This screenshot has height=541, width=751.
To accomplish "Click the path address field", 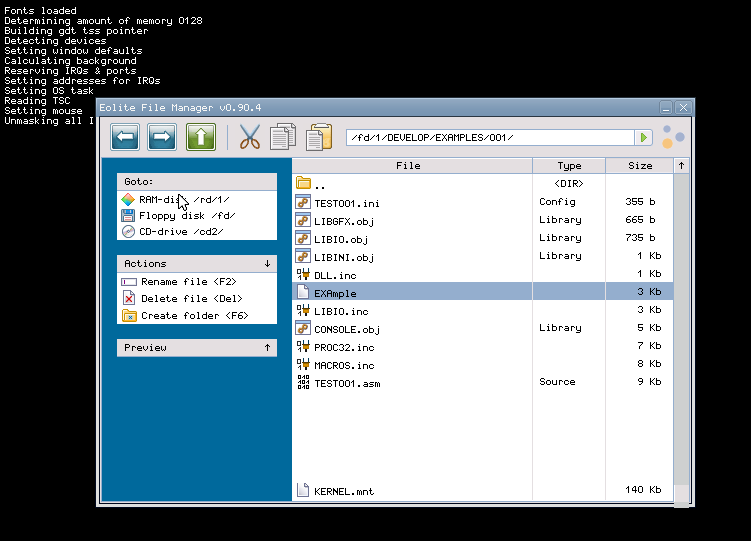I will (x=490, y=137).
